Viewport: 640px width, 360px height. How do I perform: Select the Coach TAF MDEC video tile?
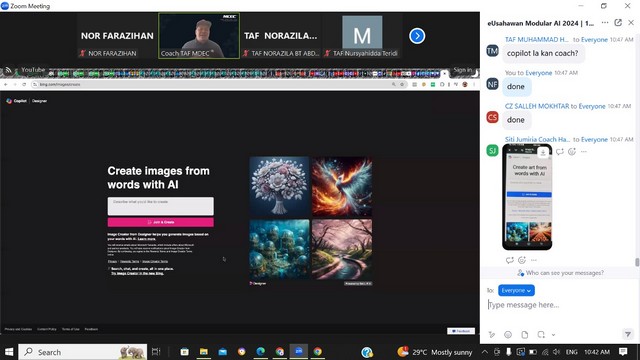click(x=199, y=36)
